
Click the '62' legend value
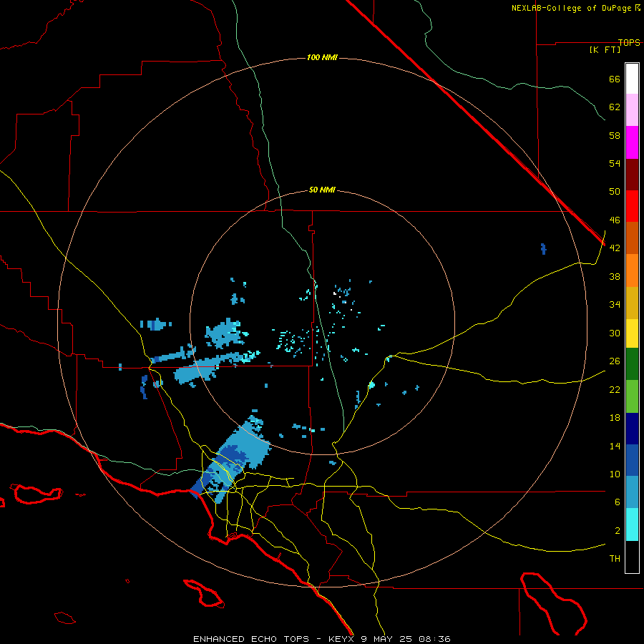point(615,107)
